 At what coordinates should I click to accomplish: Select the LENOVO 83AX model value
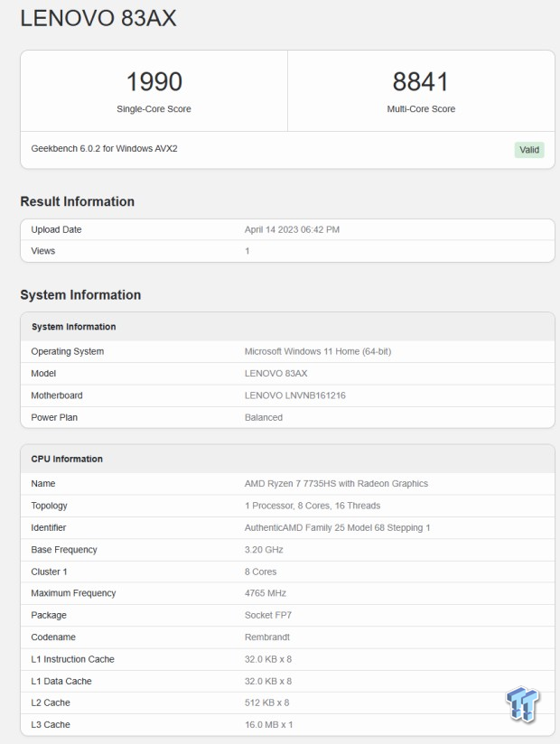[x=276, y=374]
